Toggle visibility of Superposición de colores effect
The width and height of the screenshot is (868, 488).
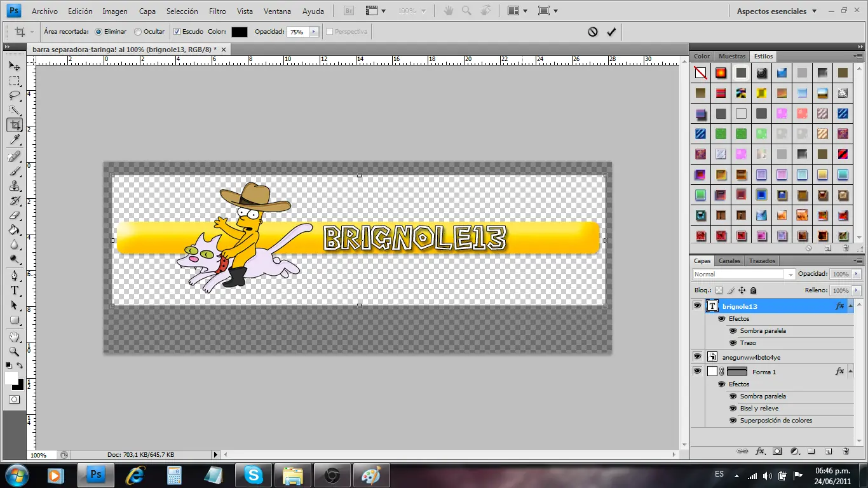pos(733,421)
